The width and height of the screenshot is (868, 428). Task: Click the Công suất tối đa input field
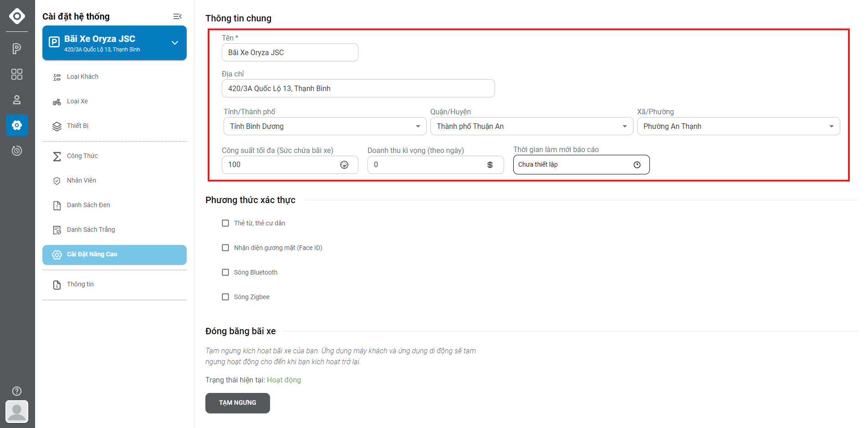click(290, 165)
